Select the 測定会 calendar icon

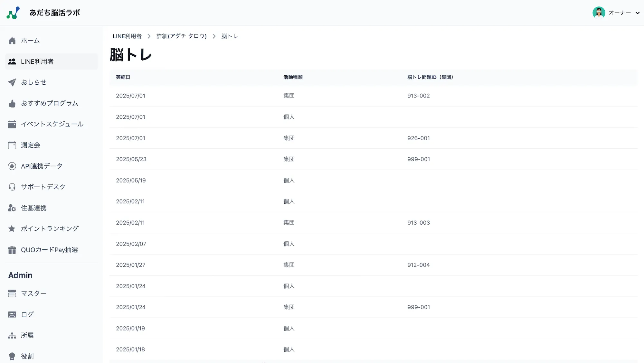(x=12, y=145)
